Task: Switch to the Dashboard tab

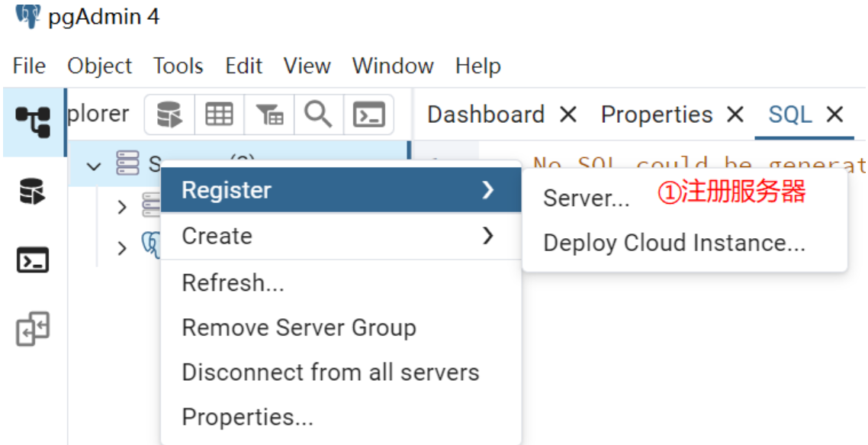Action: (485, 114)
